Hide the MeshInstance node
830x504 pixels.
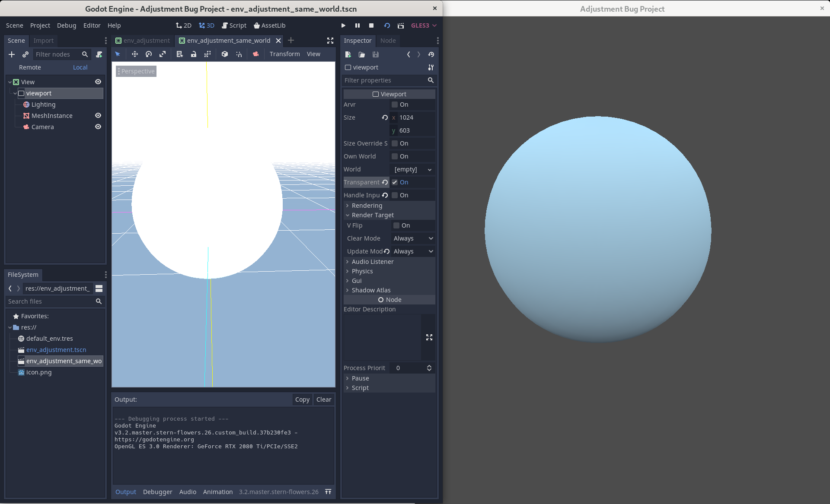point(98,115)
